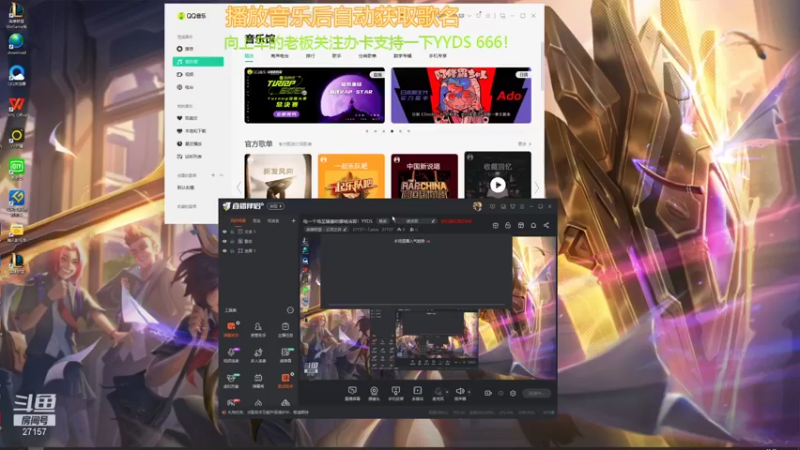Toggle lock on 全屏 1 source
This screenshot has width=800, height=450.
(x=232, y=251)
